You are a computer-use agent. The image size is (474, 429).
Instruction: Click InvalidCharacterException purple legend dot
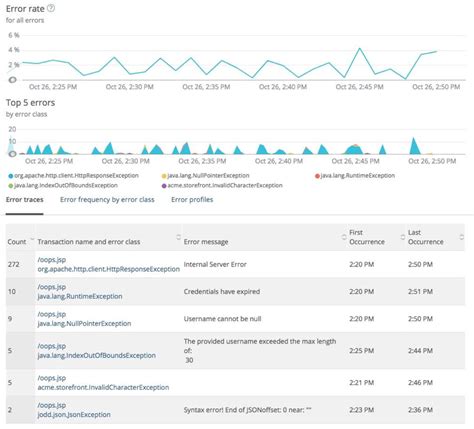164,186
